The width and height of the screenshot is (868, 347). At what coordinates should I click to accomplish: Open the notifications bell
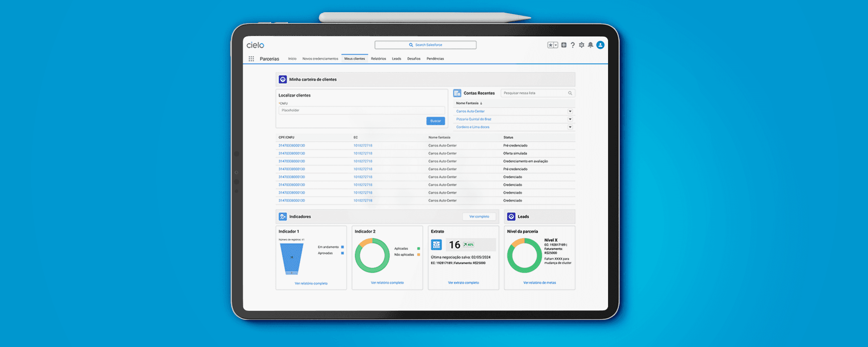tap(590, 45)
